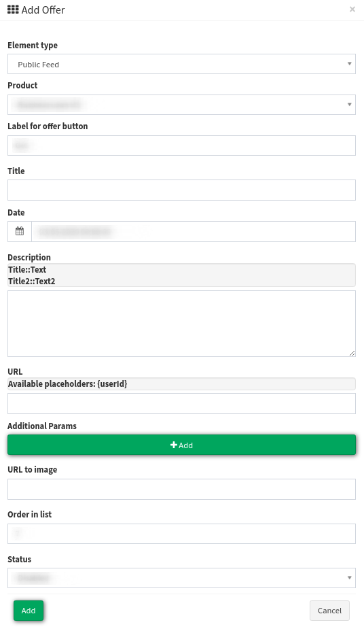
Task: Open the Element type dropdown arrow
Action: click(349, 64)
